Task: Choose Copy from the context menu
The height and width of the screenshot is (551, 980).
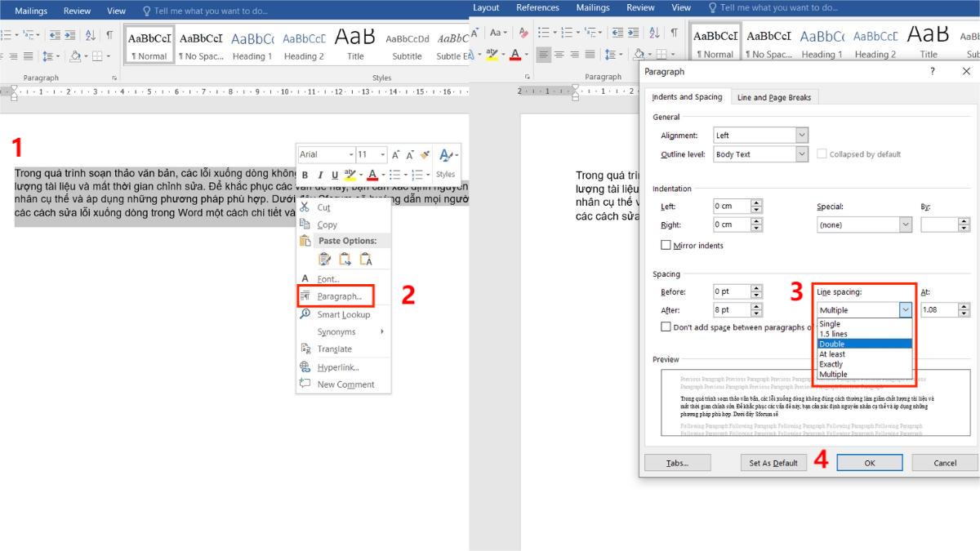Action: (x=327, y=224)
